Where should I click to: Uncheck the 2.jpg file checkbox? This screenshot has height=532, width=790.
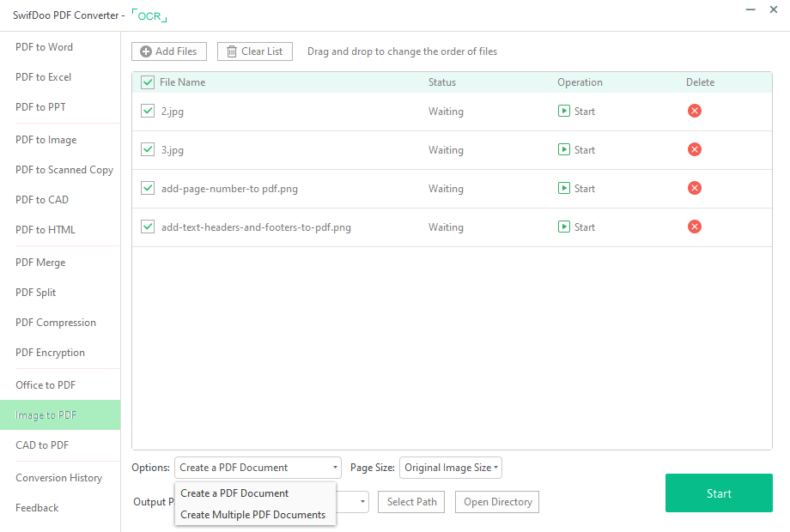coord(148,111)
